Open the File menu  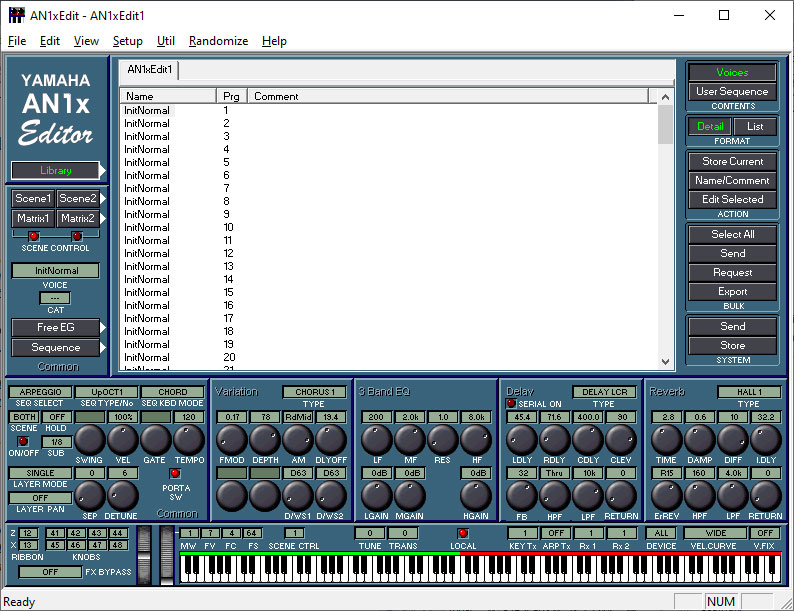click(17, 41)
